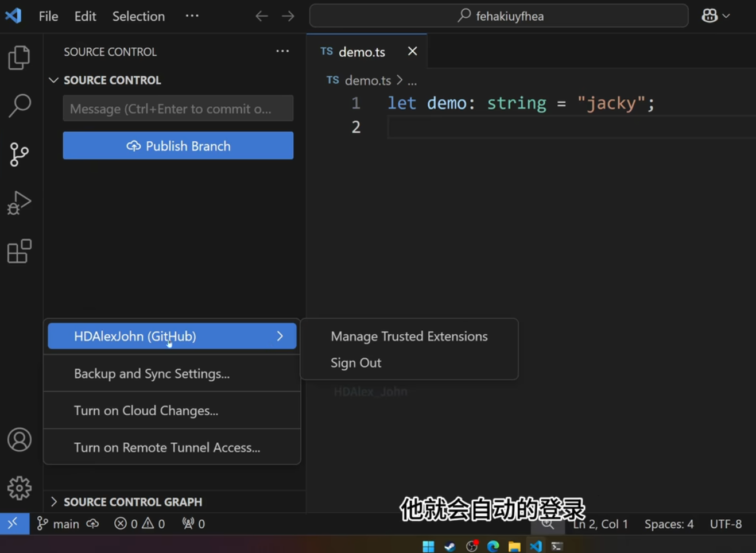Open the Manage gear icon
The width and height of the screenshot is (756, 553).
(19, 488)
